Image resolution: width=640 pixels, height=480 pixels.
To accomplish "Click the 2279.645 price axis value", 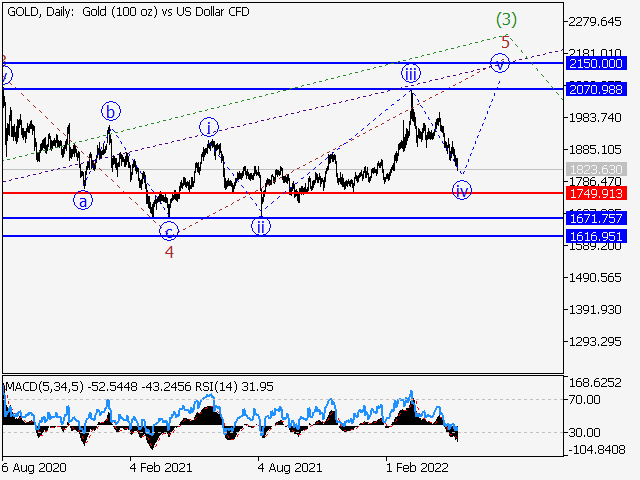I will [x=595, y=21].
